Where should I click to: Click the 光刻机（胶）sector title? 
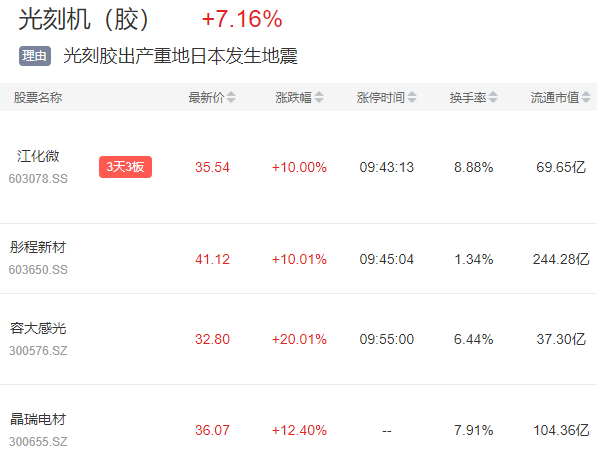click(84, 19)
